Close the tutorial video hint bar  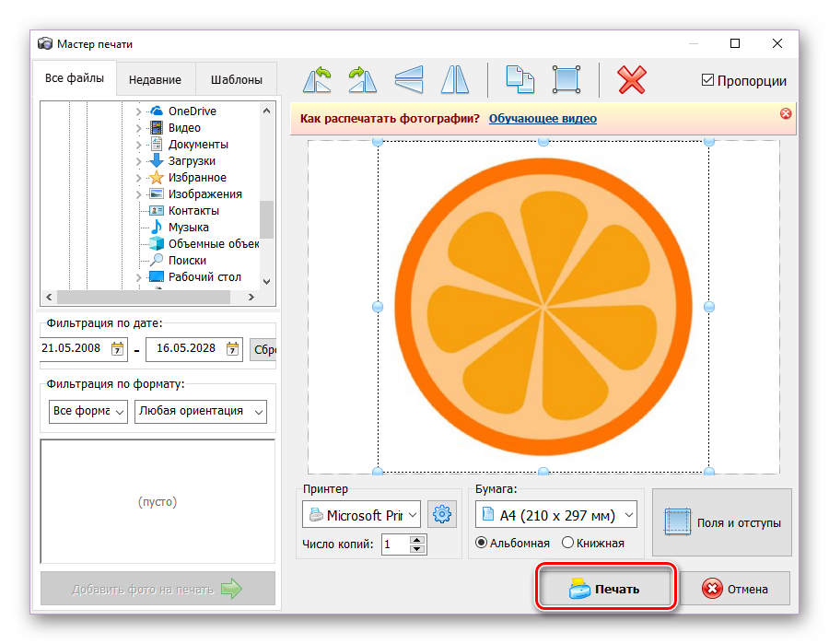click(x=786, y=113)
